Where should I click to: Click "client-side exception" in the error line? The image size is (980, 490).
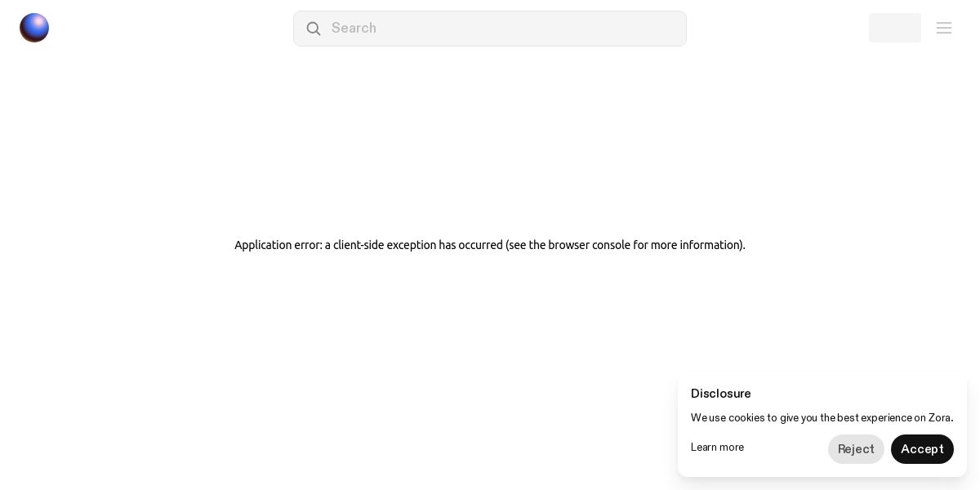[385, 245]
